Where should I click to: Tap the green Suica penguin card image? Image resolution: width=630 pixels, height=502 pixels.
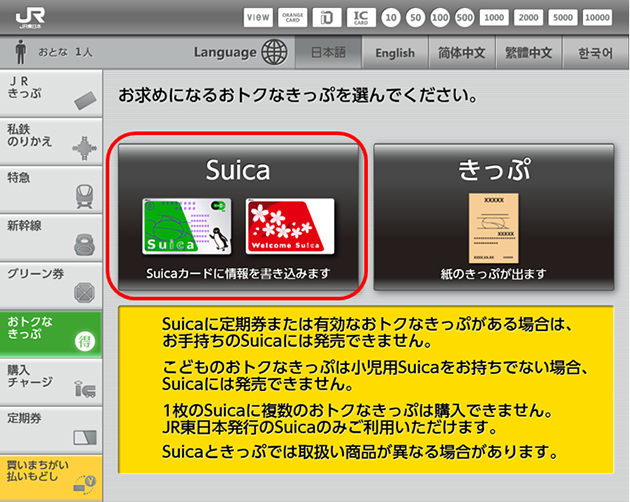(x=187, y=226)
